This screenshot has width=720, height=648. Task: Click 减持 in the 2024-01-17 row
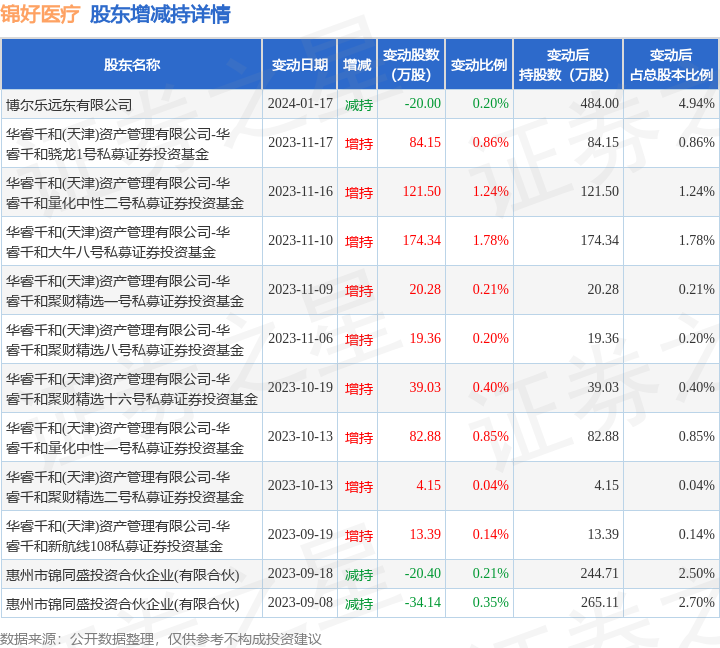(359, 105)
